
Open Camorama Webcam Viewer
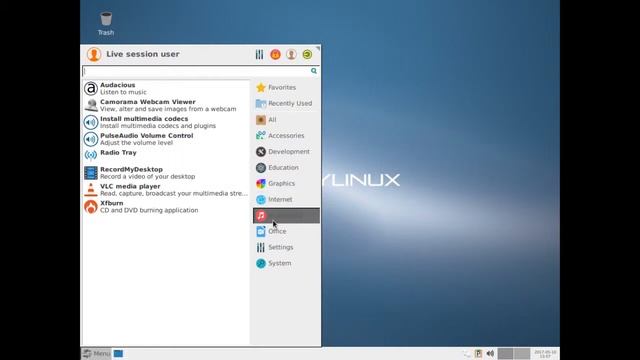tap(166, 105)
